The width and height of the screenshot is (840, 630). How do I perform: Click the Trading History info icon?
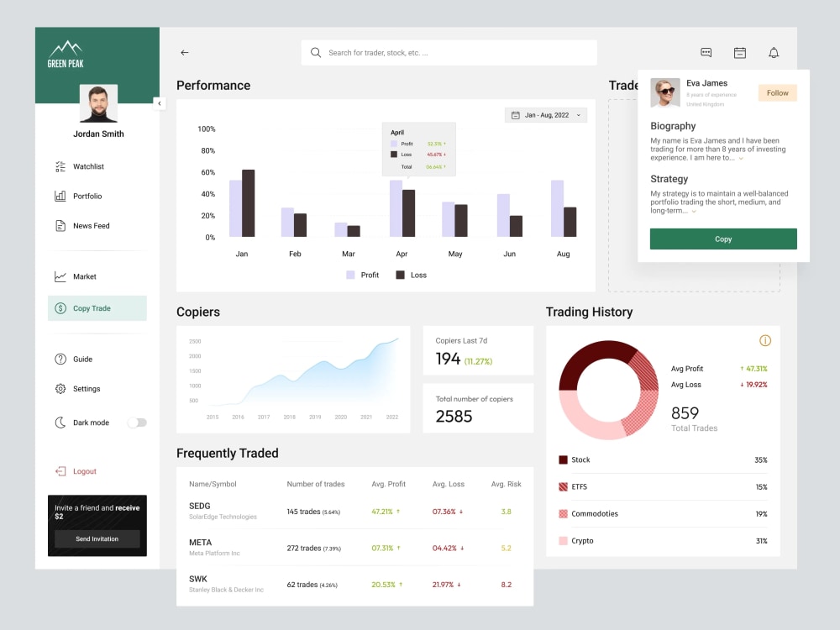point(765,340)
